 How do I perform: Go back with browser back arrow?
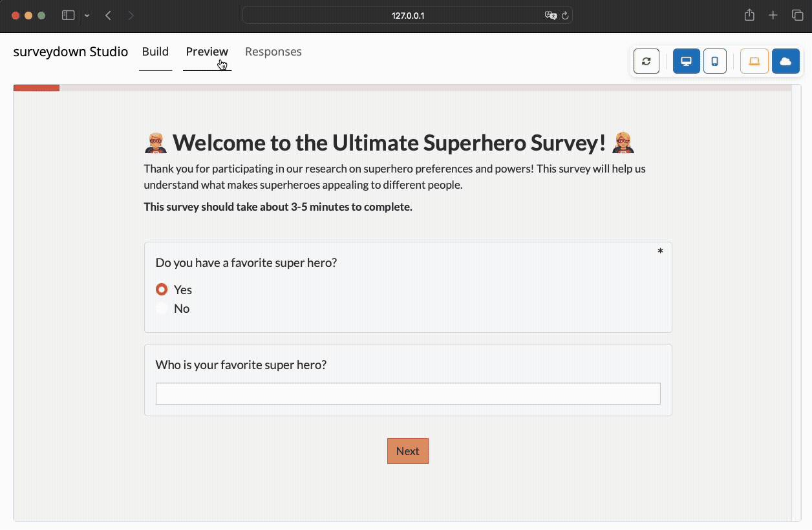tap(108, 16)
